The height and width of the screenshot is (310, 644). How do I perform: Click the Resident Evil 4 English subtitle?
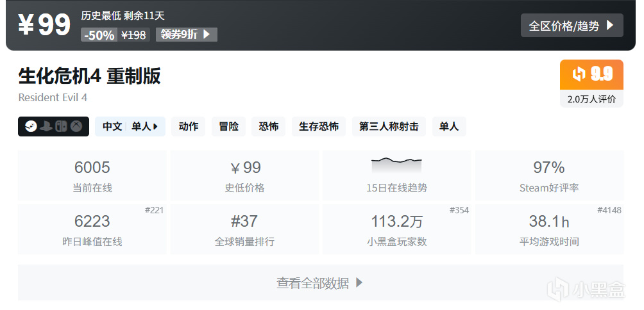[x=53, y=97]
